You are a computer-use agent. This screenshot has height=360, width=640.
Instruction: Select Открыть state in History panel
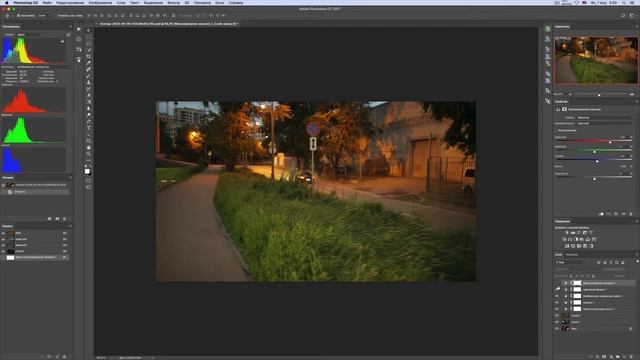tap(36, 191)
